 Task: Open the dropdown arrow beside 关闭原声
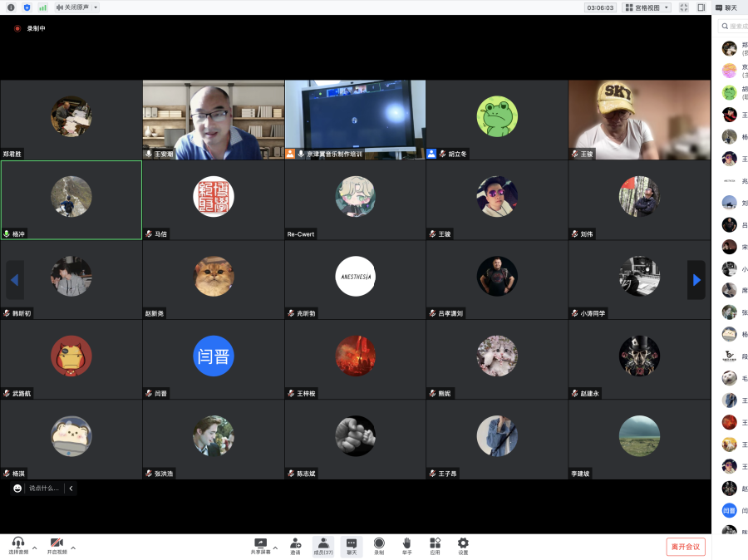[96, 7]
